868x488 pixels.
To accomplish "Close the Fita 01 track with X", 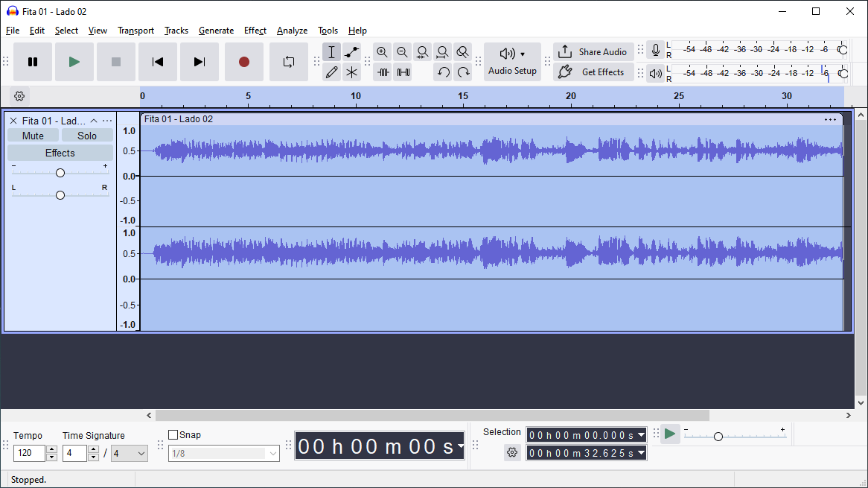I will tap(13, 121).
